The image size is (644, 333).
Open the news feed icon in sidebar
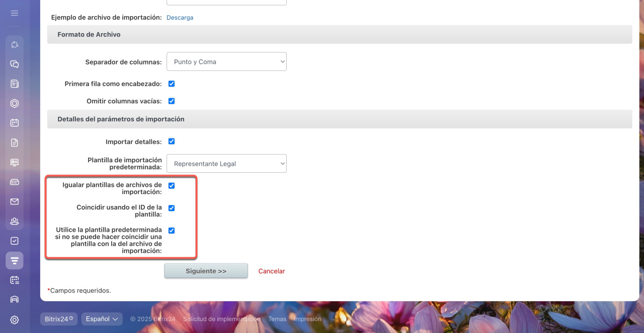[14, 84]
